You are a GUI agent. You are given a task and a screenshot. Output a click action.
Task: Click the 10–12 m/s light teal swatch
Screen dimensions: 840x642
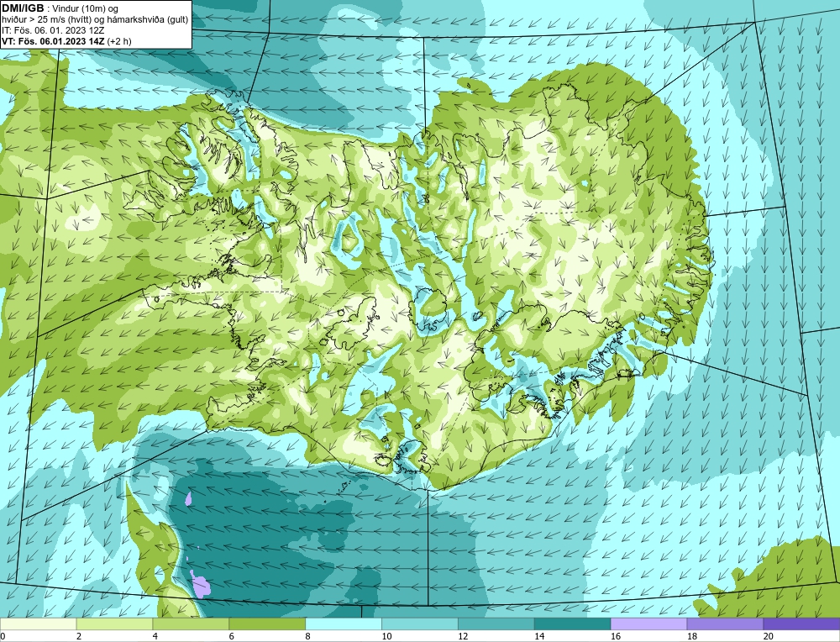(420, 624)
